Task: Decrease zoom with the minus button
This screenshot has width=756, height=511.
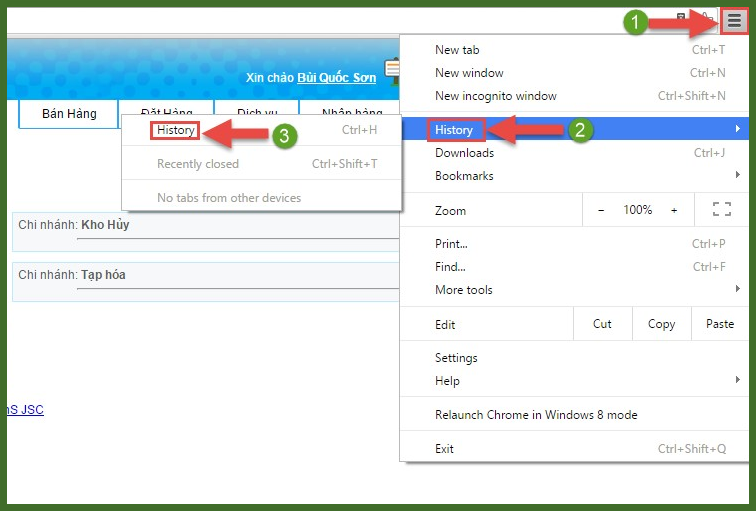Action: pos(601,210)
